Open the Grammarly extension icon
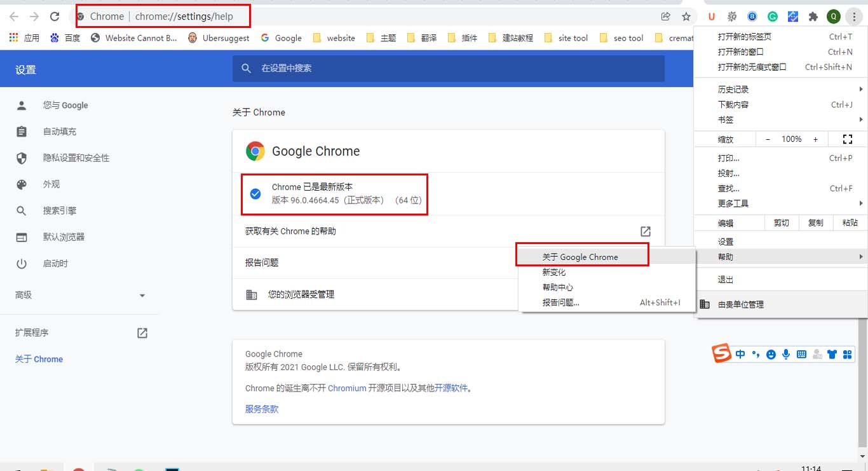 tap(773, 16)
